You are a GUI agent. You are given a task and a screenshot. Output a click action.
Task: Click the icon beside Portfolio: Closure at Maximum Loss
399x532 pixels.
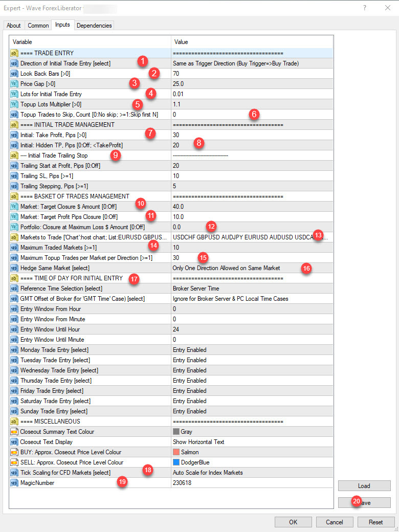coord(14,227)
